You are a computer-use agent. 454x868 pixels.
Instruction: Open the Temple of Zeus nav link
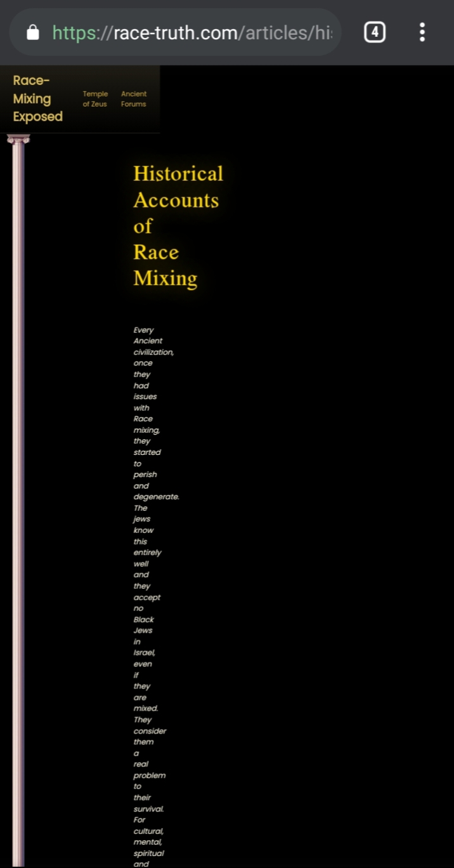coord(95,99)
